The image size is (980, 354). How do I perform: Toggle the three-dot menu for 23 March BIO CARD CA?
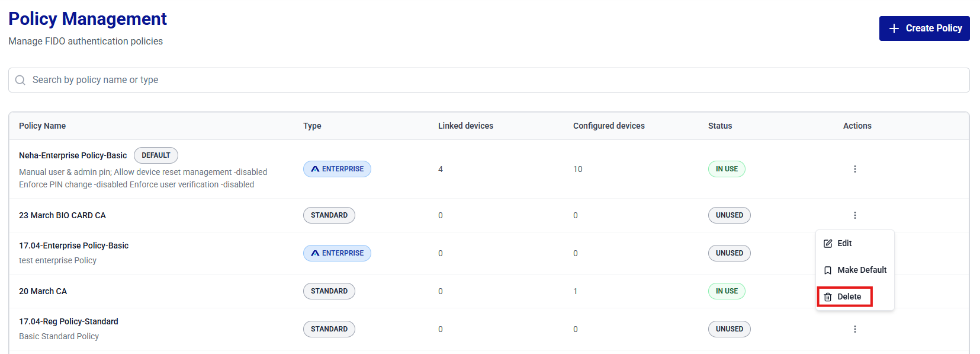point(854,215)
